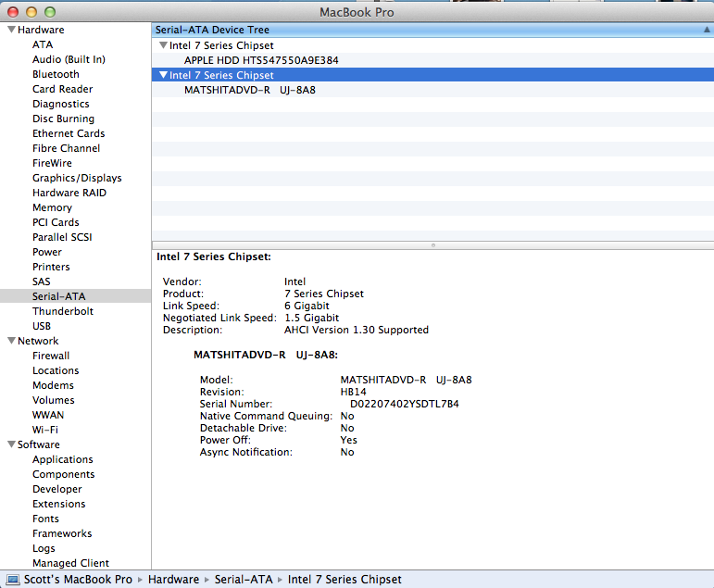This screenshot has width=714, height=588.
Task: Minimize the MacBook Pro window
Action: coord(31,12)
